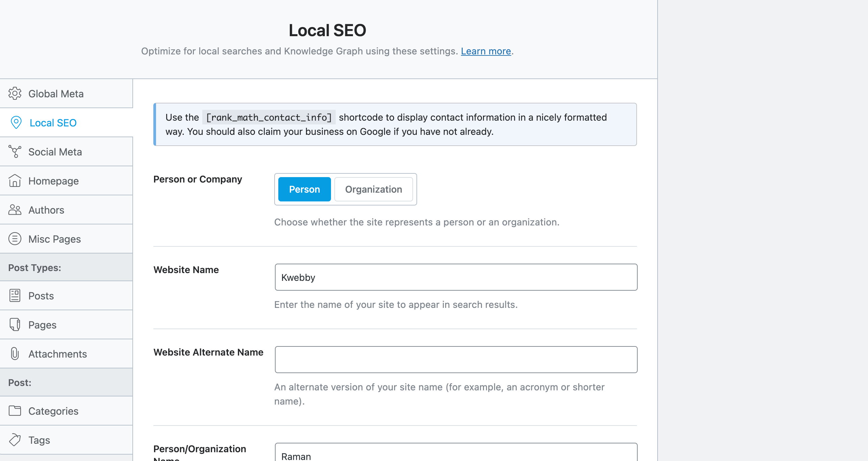Open the Misc Pages tab
868x461 pixels.
point(66,239)
